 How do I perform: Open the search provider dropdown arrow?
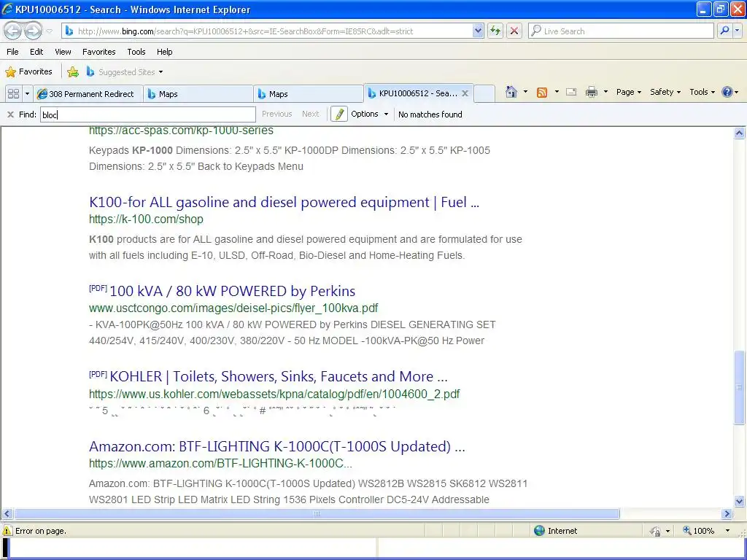tap(737, 31)
